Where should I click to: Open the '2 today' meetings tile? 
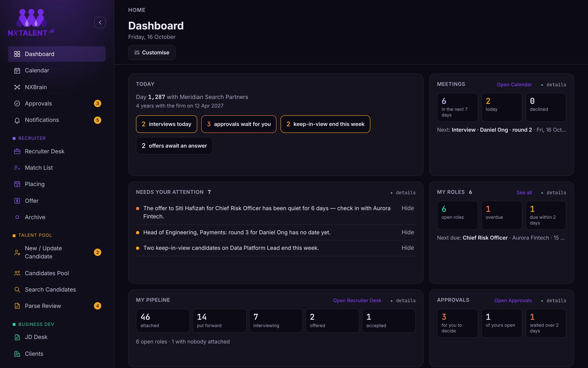[x=502, y=107]
